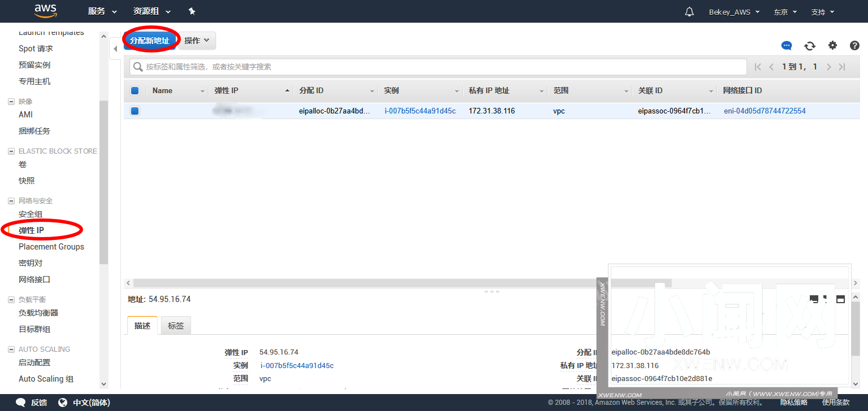The height and width of the screenshot is (411, 868).
Task: Collapse the 负载平衡 sidebar section
Action: 11,300
